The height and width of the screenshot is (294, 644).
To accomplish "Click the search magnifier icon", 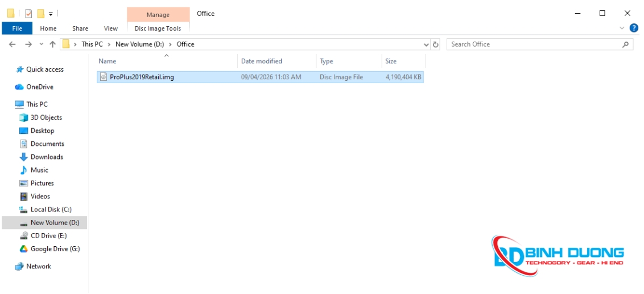I will click(x=626, y=44).
